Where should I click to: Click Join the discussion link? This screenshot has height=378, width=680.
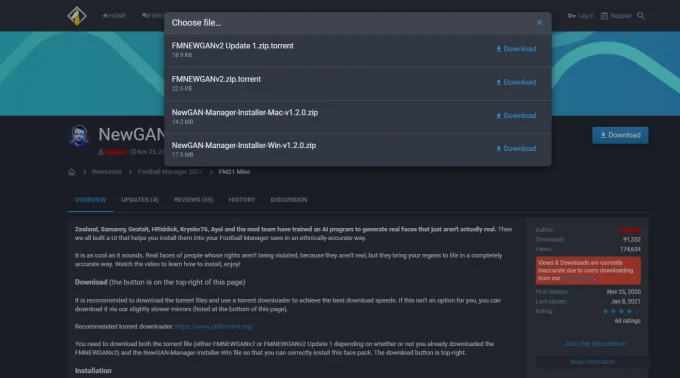coord(595,343)
